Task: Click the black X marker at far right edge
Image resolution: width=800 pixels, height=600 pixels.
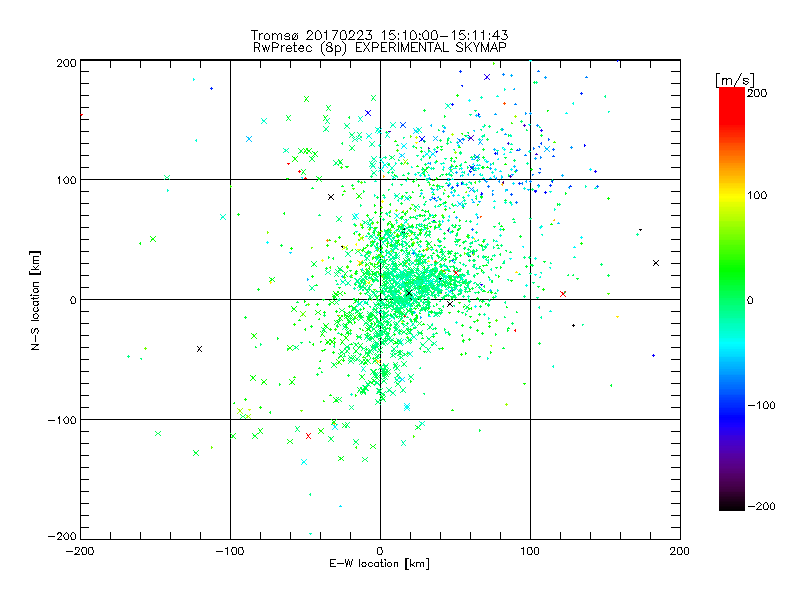Action: (656, 263)
